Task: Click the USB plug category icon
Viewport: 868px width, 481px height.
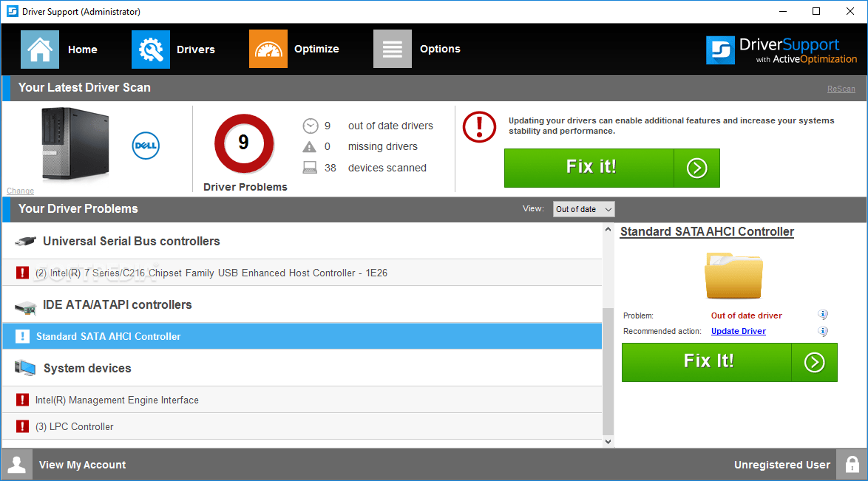Action: (x=25, y=241)
